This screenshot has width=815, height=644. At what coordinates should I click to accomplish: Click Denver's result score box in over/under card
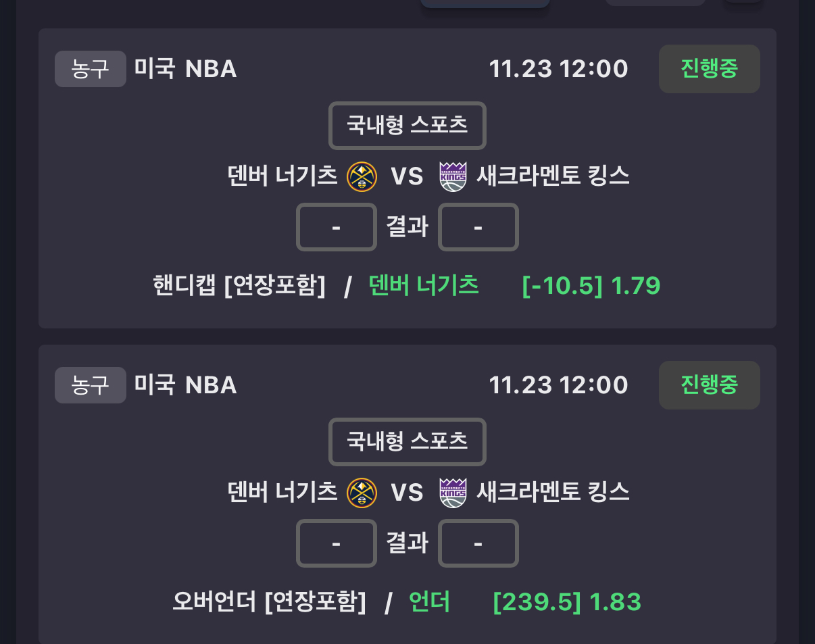337,543
